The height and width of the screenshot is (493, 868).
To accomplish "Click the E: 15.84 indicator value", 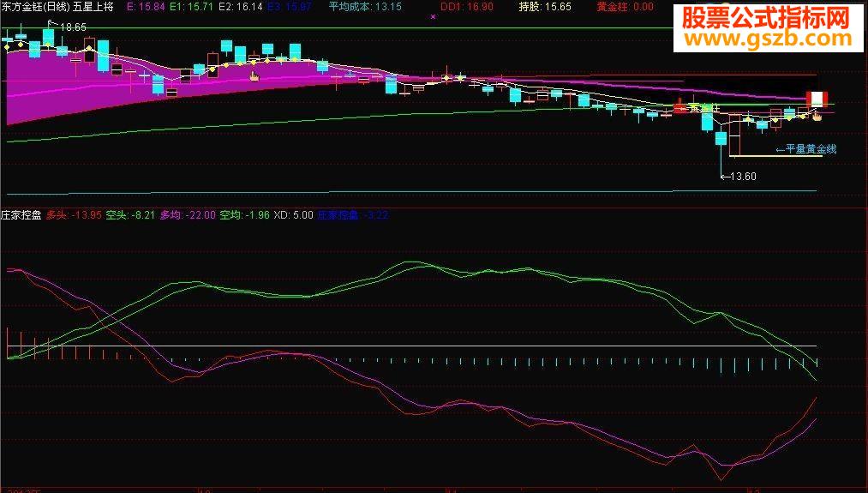I will (147, 7).
